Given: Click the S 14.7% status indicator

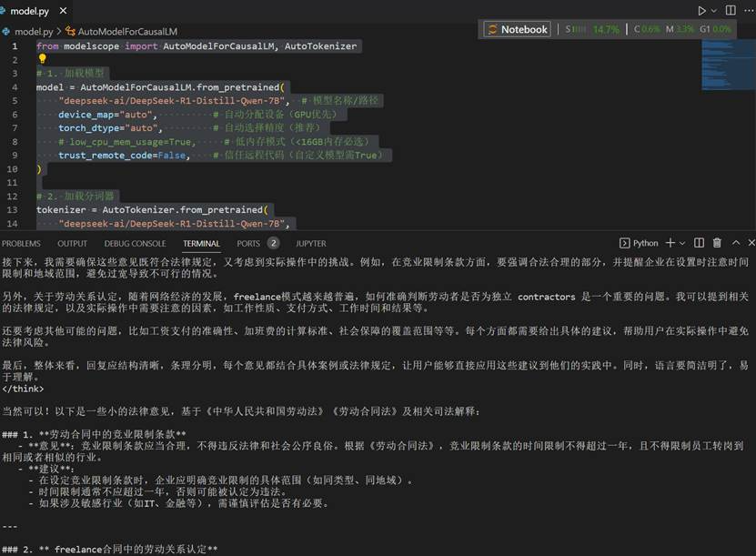Looking at the screenshot, I should [x=592, y=29].
